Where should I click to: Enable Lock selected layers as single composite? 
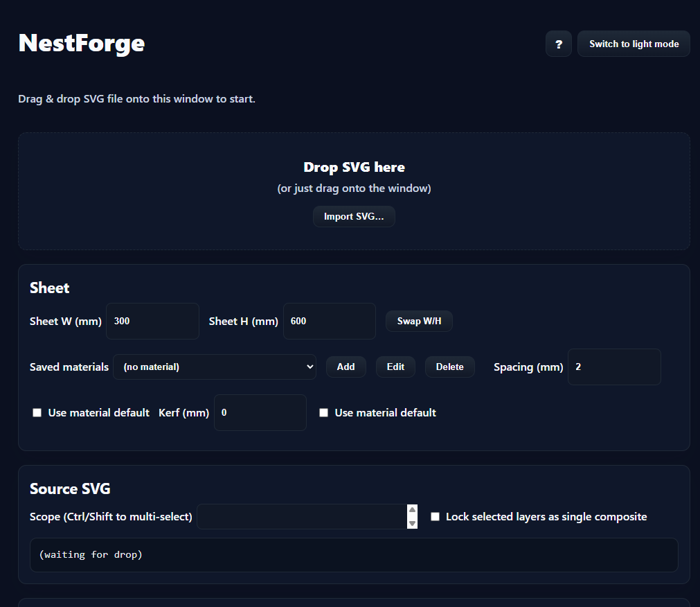(436, 517)
